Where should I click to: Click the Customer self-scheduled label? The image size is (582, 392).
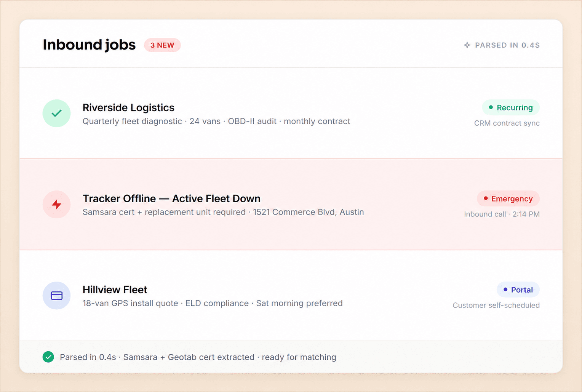[496, 305]
